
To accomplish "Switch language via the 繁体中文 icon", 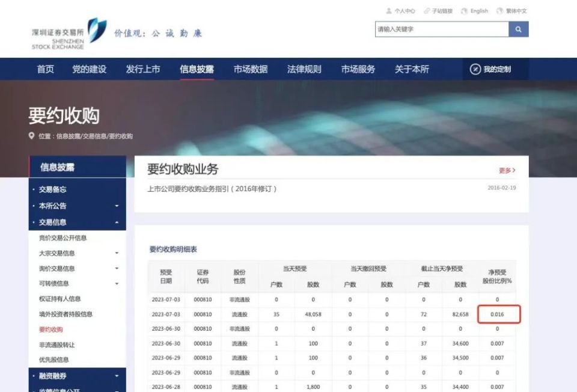I will 498,10.
